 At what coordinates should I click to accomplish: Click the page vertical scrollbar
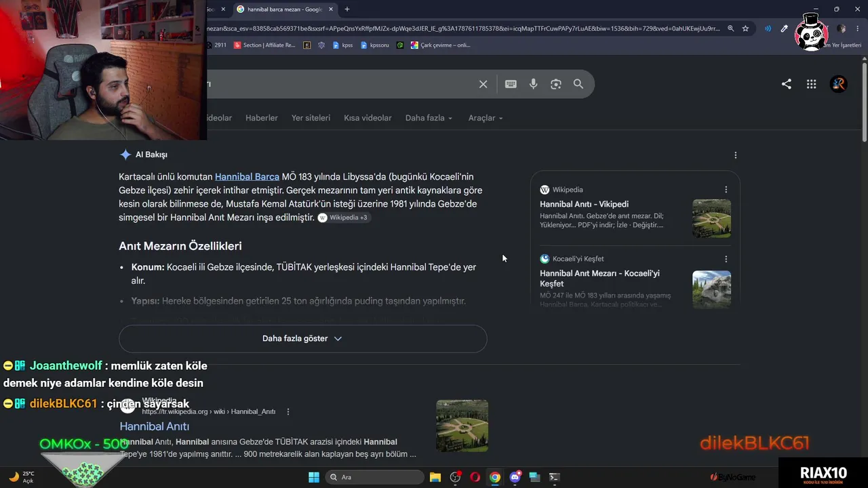pyautogui.click(x=865, y=102)
